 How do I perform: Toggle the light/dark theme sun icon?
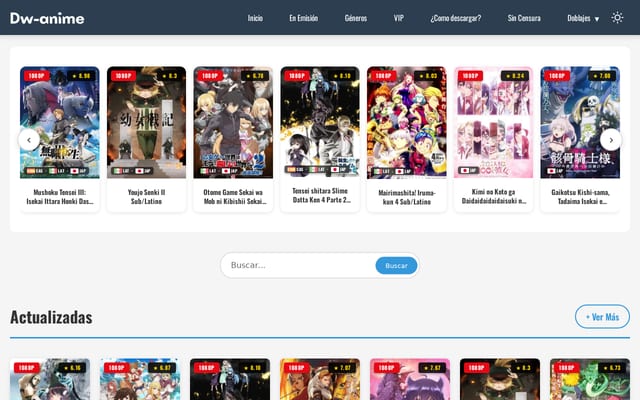[617, 18]
